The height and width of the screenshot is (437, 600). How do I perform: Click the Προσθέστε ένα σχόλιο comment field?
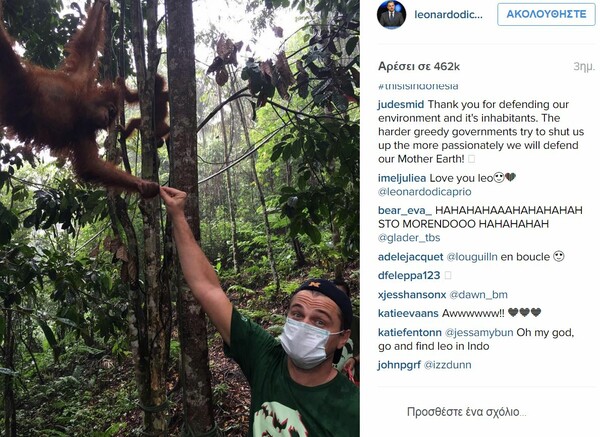point(466,412)
